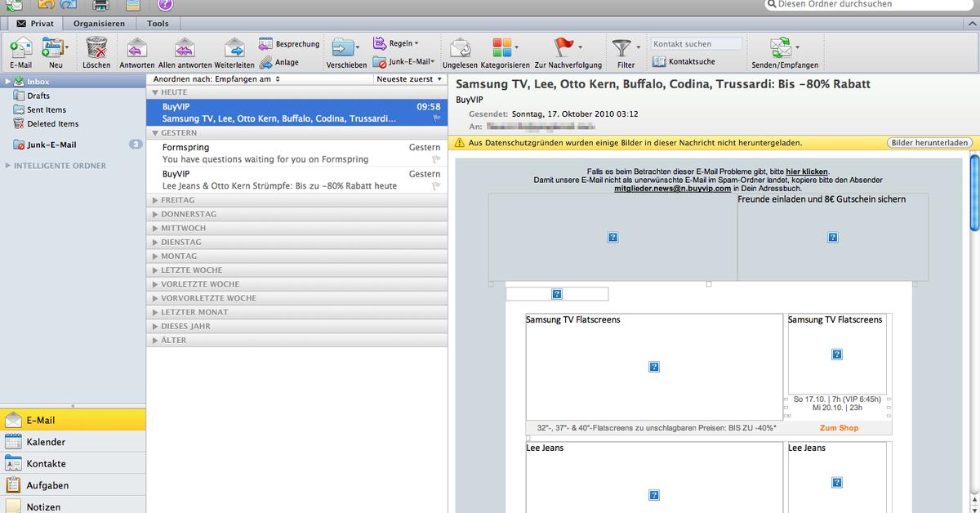This screenshot has height=513, width=980.
Task: Open the Drafts folder
Action: point(38,96)
